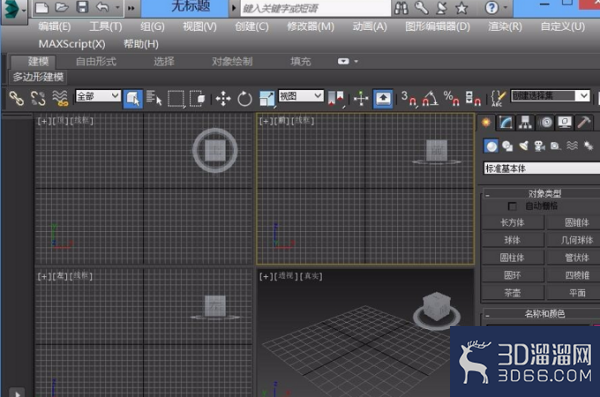Viewport: 600px width, 397px height.
Task: Open the Utilities hammer panel tab
Action: (584, 123)
